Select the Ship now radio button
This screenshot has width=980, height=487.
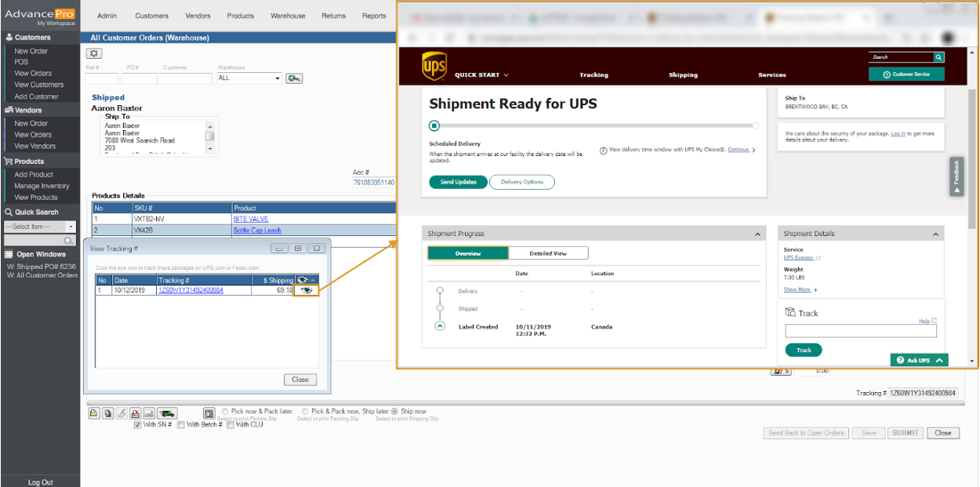(x=394, y=411)
